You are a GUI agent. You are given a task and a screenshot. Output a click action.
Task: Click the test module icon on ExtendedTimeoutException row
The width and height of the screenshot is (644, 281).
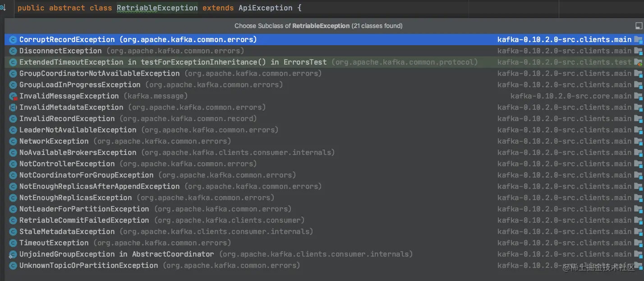[638, 62]
